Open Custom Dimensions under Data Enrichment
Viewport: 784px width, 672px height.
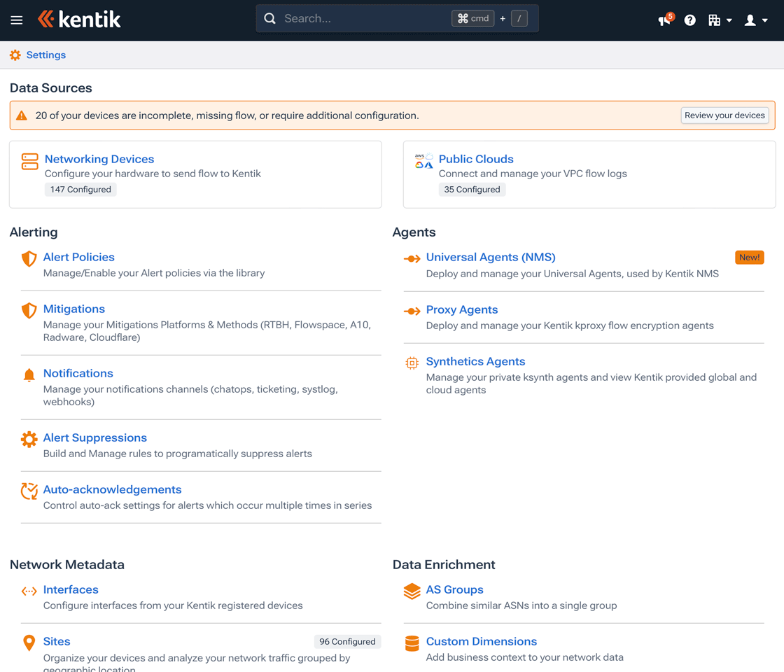click(x=481, y=641)
